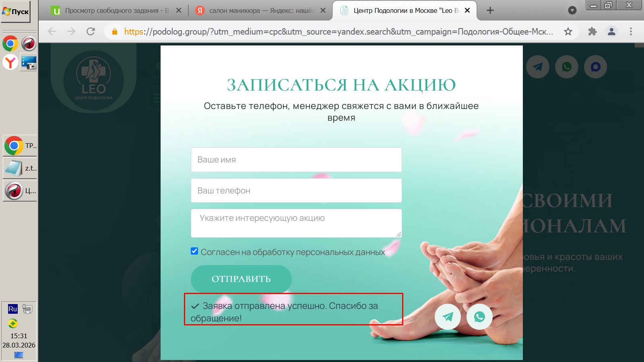The height and width of the screenshot is (362, 644).
Task: Open the Chrome profile avatar
Action: (611, 31)
